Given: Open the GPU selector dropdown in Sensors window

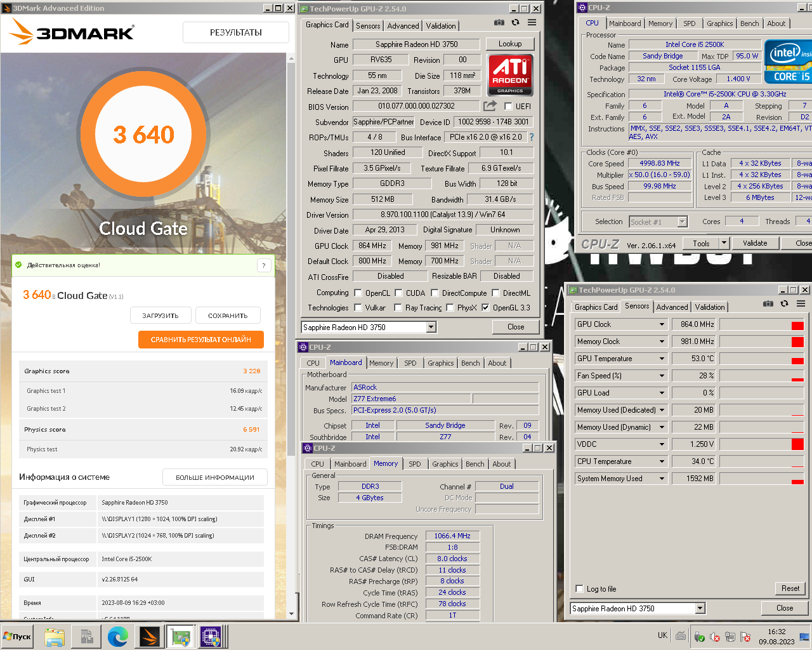Looking at the screenshot, I should tap(700, 609).
